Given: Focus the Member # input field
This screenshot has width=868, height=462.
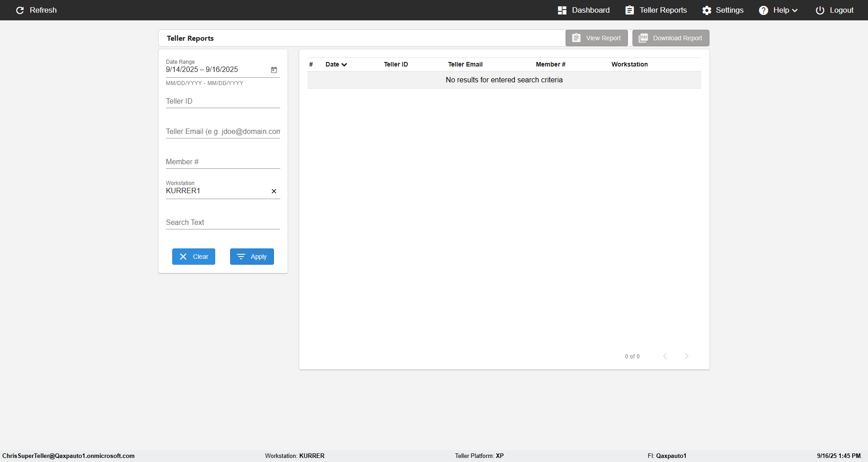Looking at the screenshot, I should click(x=223, y=162).
